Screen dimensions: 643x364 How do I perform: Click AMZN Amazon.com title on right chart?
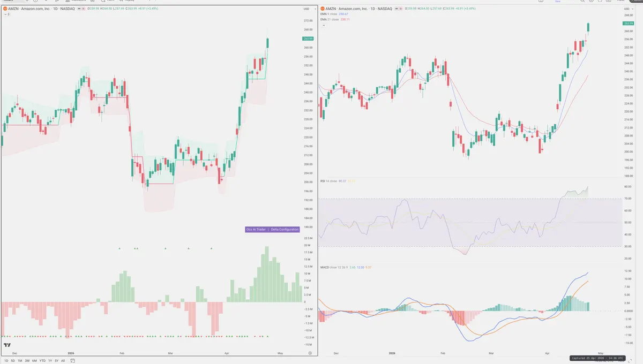[358, 9]
